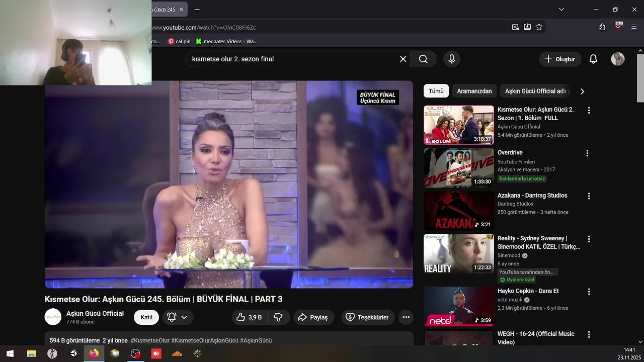The height and width of the screenshot is (362, 644).
Task: Open the extension with 179 badge
Action: tap(618, 26)
